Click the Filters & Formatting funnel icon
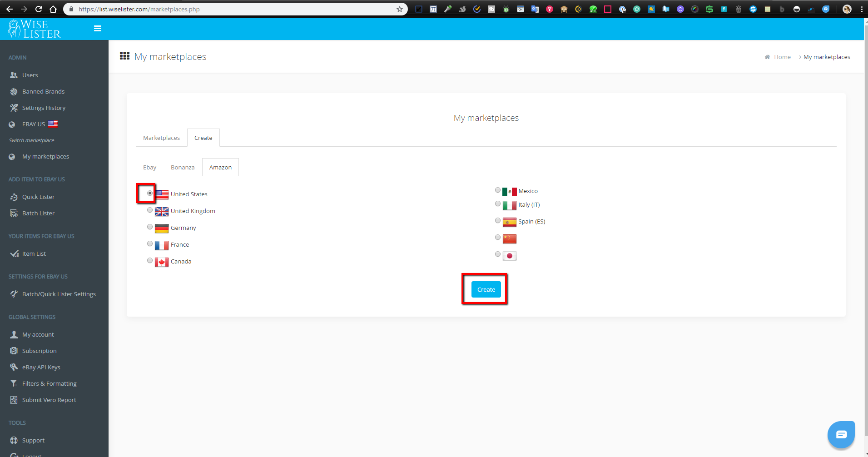The width and height of the screenshot is (868, 457). pos(14,383)
